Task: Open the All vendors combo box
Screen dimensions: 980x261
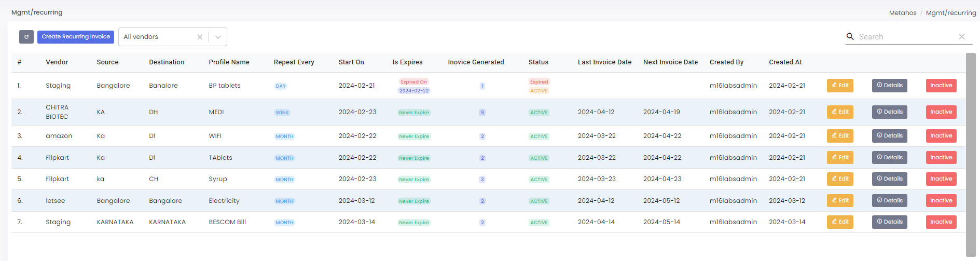Action: click(x=173, y=37)
